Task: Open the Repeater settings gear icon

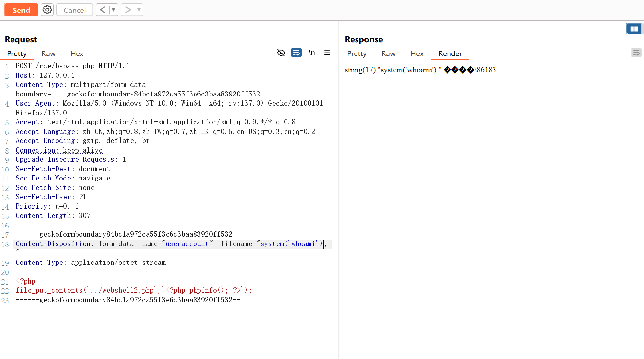Action: (47, 10)
